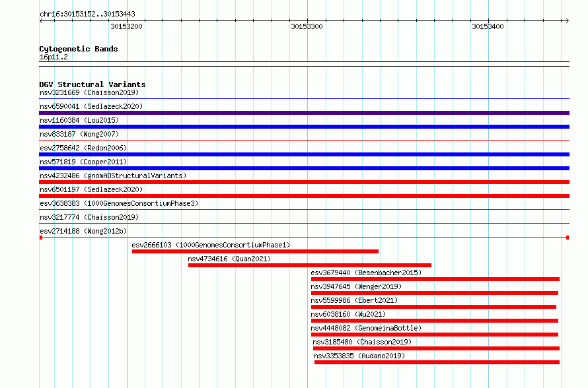The width and height of the screenshot is (588, 388).
Task: Click the Cytogenetic Bands track title
Action: (x=79, y=49)
